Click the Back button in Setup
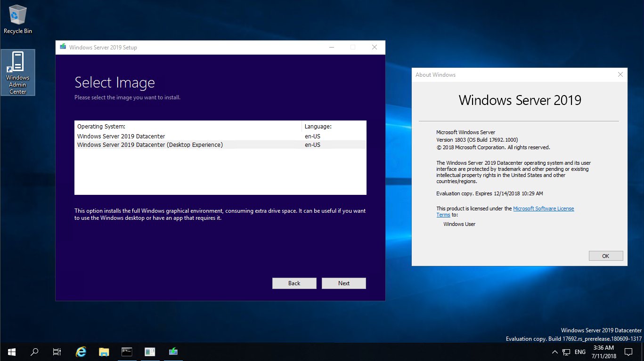Screen dimensions: 644x361 tap(294, 283)
